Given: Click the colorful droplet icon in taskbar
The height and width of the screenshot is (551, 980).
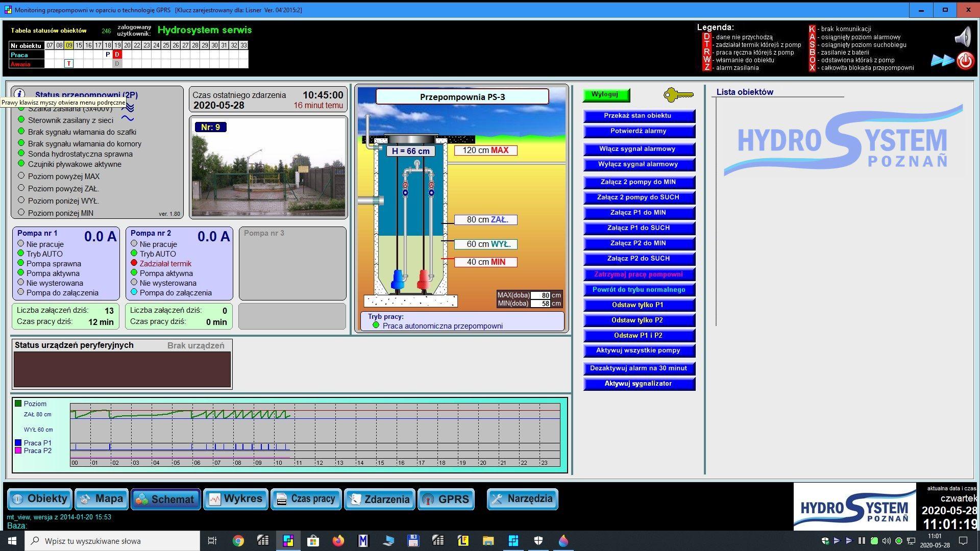Looking at the screenshot, I should tap(563, 541).
